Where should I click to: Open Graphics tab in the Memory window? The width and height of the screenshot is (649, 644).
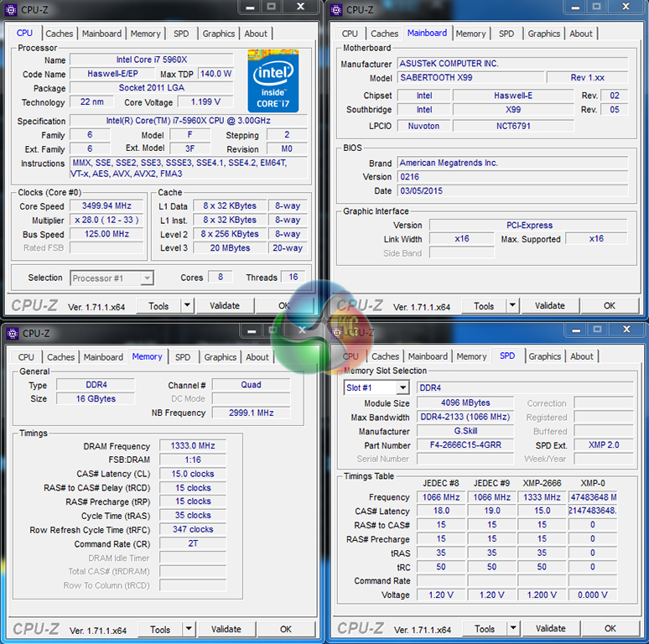(x=221, y=357)
